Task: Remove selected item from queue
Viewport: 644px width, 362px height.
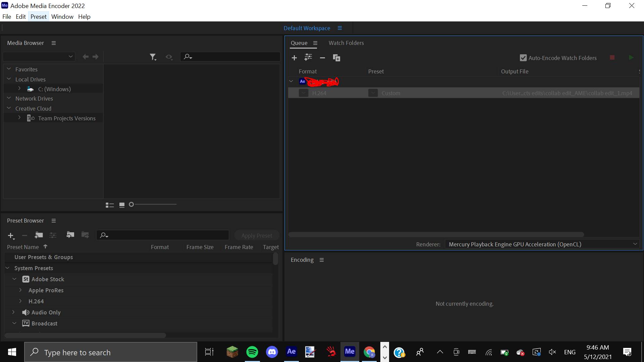Action: [322, 58]
